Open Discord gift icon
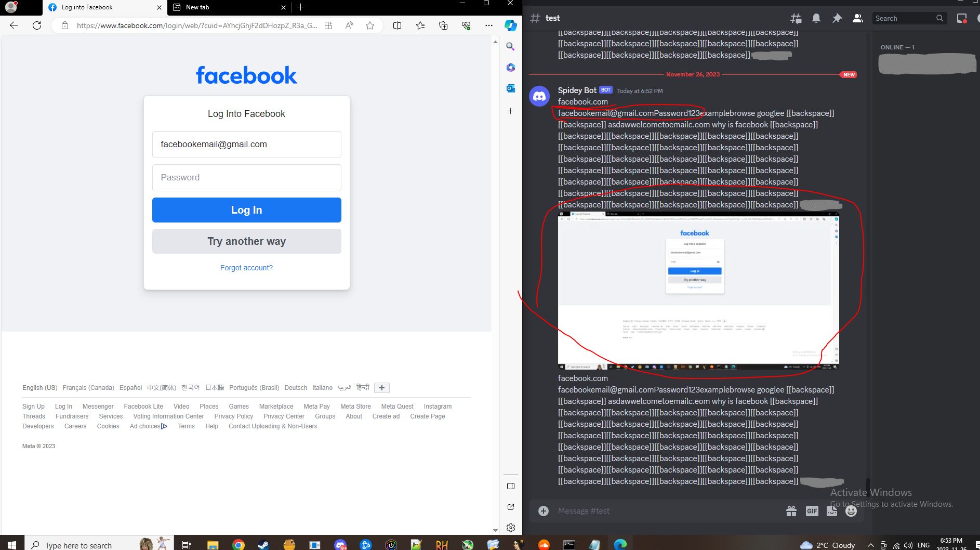Viewport: 980px width, 550px height. (x=791, y=511)
